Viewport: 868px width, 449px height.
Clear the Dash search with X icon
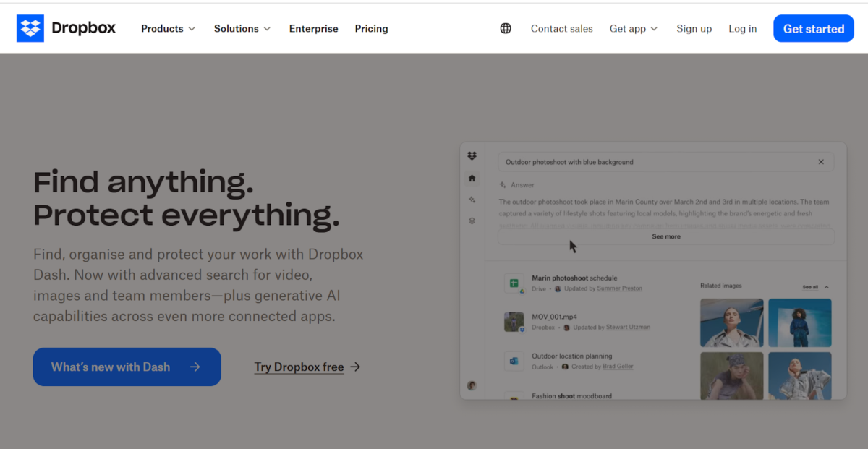pos(821,162)
